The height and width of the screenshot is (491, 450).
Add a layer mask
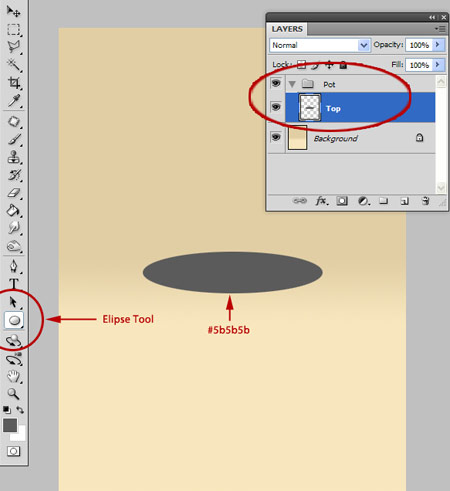[x=342, y=201]
